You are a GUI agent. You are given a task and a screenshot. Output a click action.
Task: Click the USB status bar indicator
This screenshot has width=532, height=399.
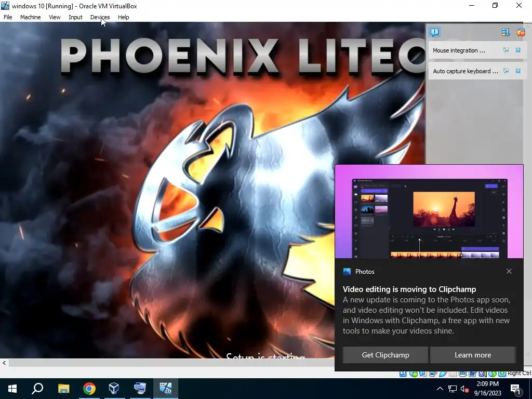click(443, 373)
